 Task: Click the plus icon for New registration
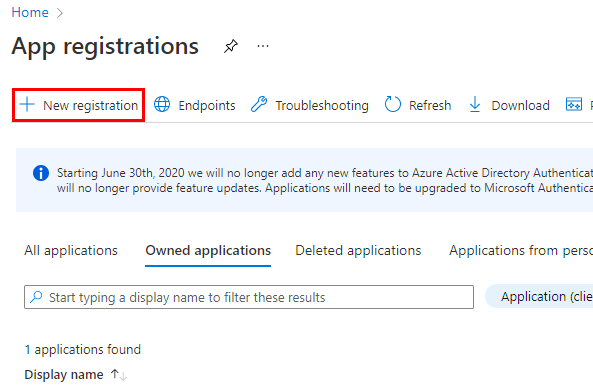[27, 104]
